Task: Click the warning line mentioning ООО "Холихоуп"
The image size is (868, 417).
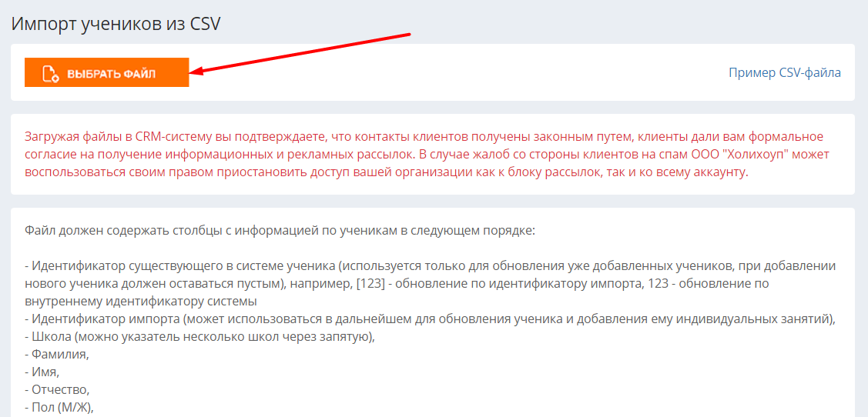Action: pyautogui.click(x=427, y=155)
